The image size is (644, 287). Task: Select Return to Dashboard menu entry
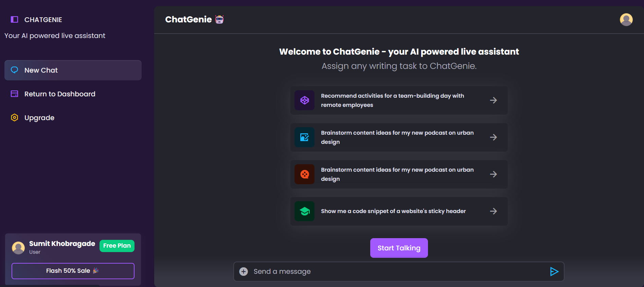[x=60, y=94]
